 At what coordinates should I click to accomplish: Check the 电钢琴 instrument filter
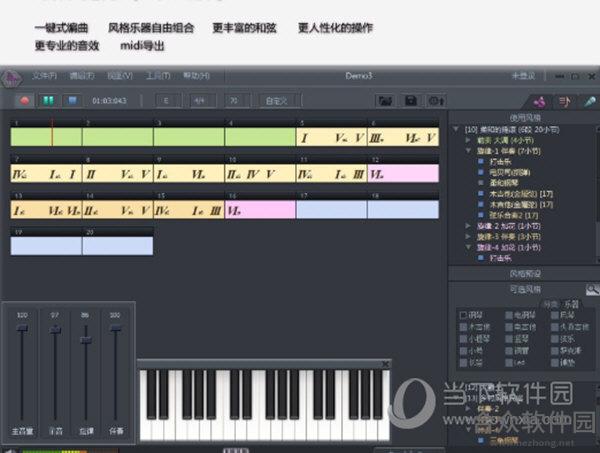(509, 315)
